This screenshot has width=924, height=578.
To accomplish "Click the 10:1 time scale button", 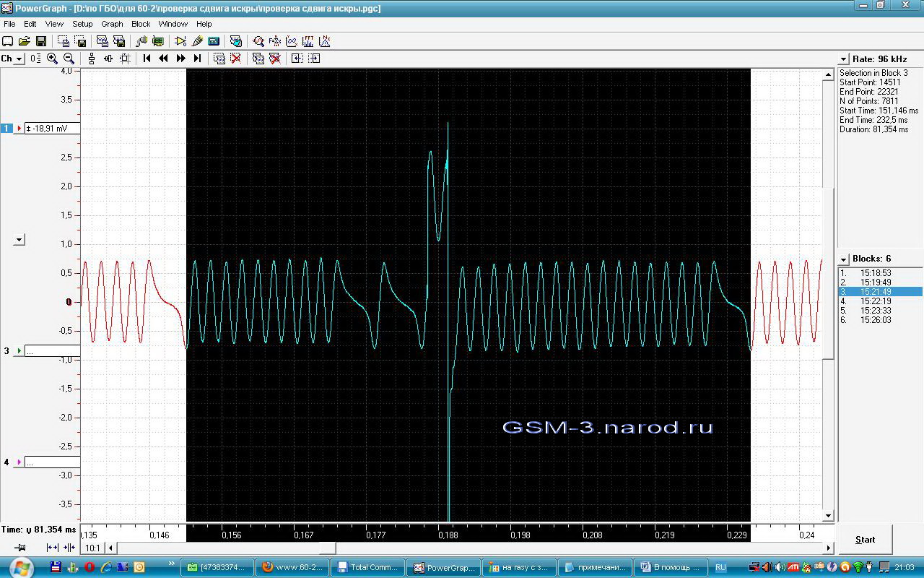I will coord(92,548).
